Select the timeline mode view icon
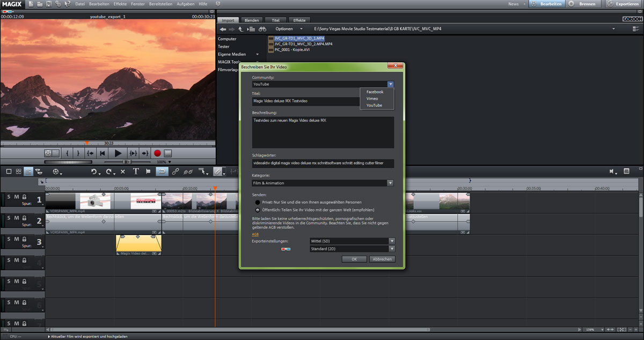The image size is (644, 340). coord(28,172)
